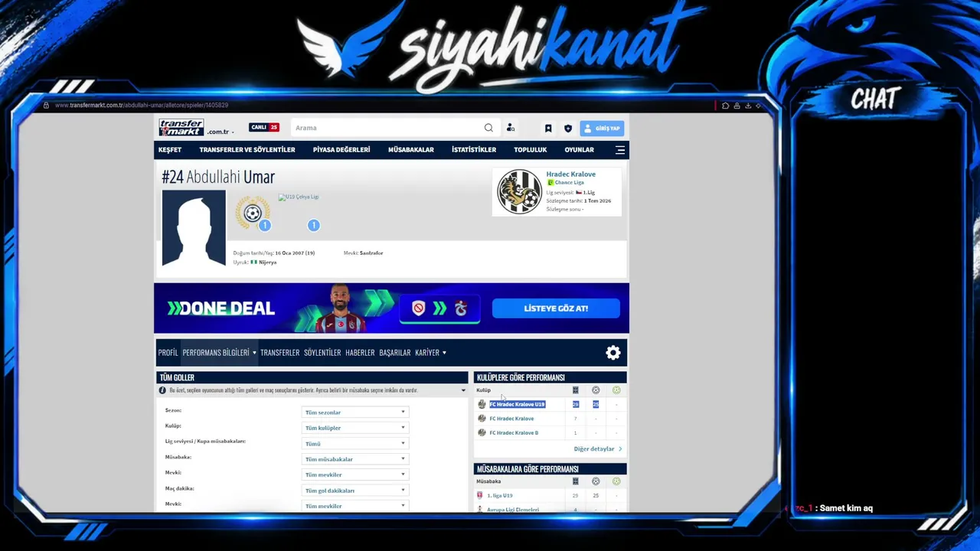Click the browser download icon
Viewport: 980px width, 551px height.
click(748, 106)
